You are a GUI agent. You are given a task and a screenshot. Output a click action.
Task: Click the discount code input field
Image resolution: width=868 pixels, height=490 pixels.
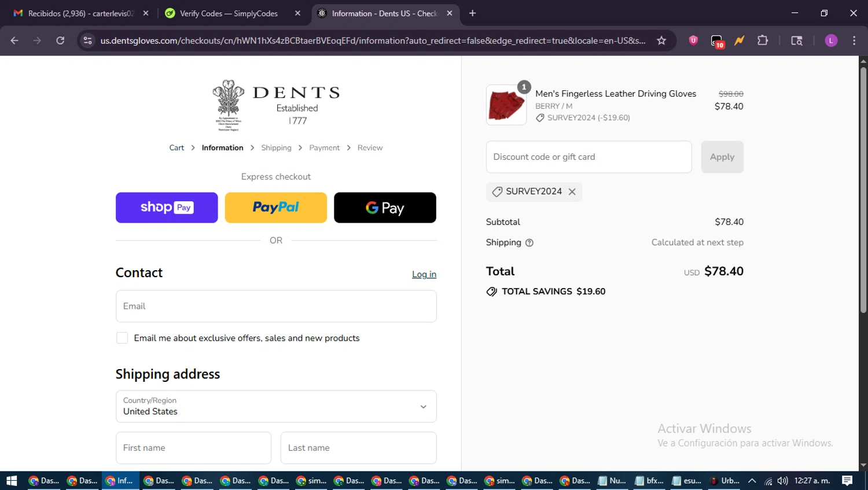click(x=589, y=157)
